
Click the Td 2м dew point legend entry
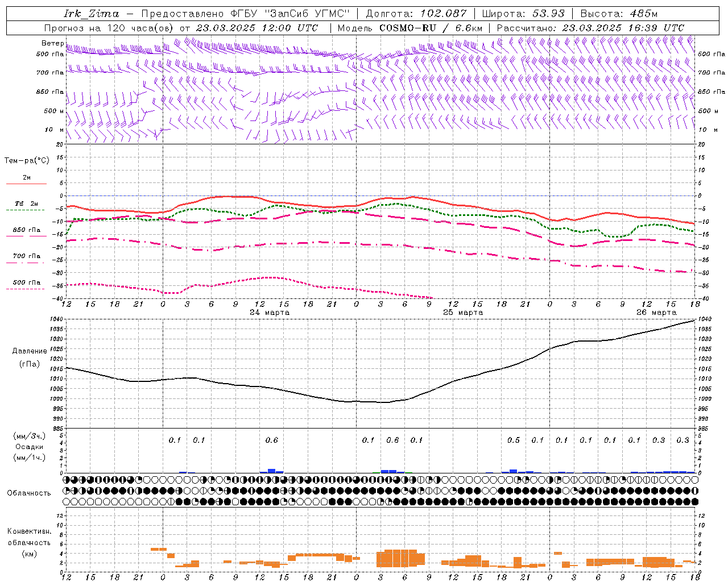pyautogui.click(x=27, y=204)
